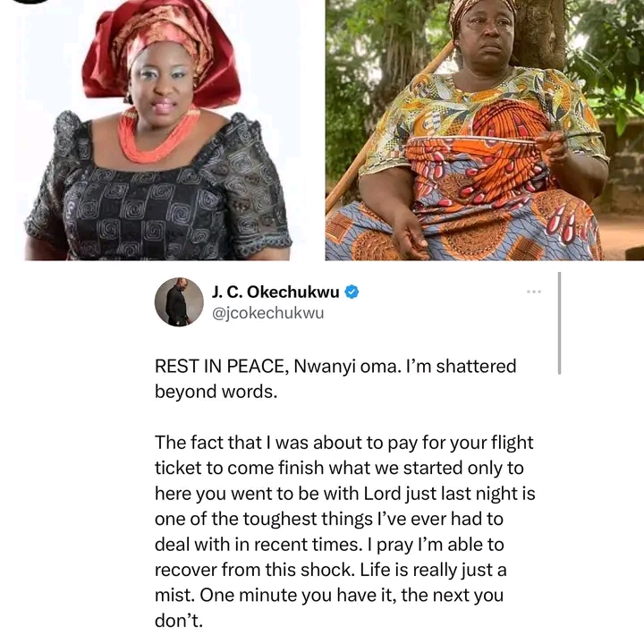Screen dimensions: 644x644
Task: Click the "one of the toughest things" line
Action: click(x=329, y=520)
